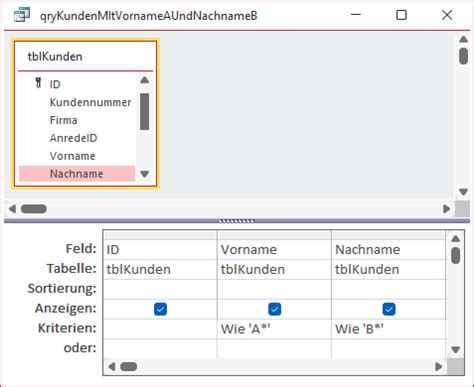This screenshot has width=474, height=387.
Task: Click the oder cell under the Vorname column
Action: click(x=274, y=349)
